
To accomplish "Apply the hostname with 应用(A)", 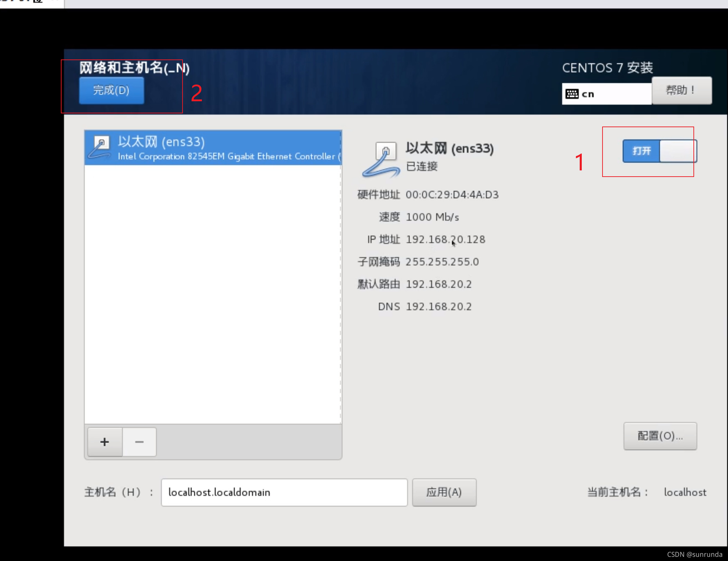I will tap(444, 492).
